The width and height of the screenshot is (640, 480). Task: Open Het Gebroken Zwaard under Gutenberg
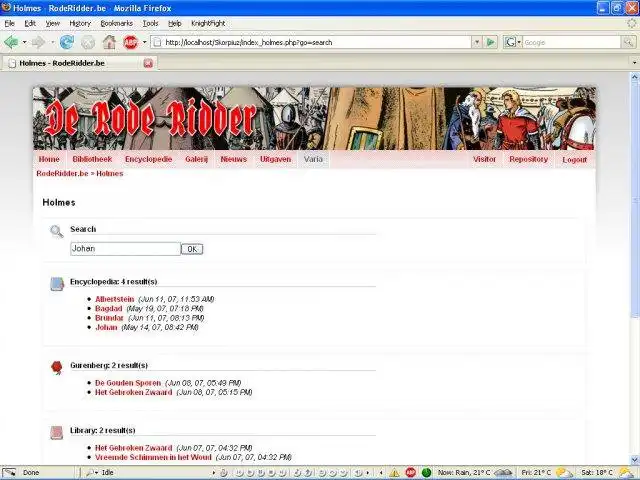(x=133, y=392)
